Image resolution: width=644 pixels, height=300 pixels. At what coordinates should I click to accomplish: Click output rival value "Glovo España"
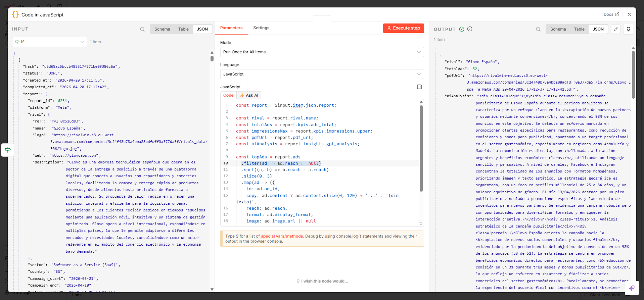[482, 62]
